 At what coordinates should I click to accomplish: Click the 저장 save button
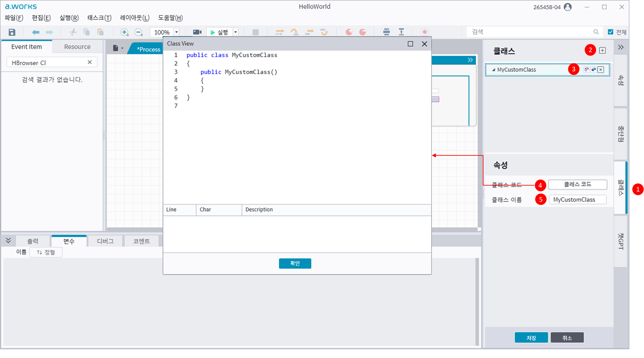click(531, 338)
